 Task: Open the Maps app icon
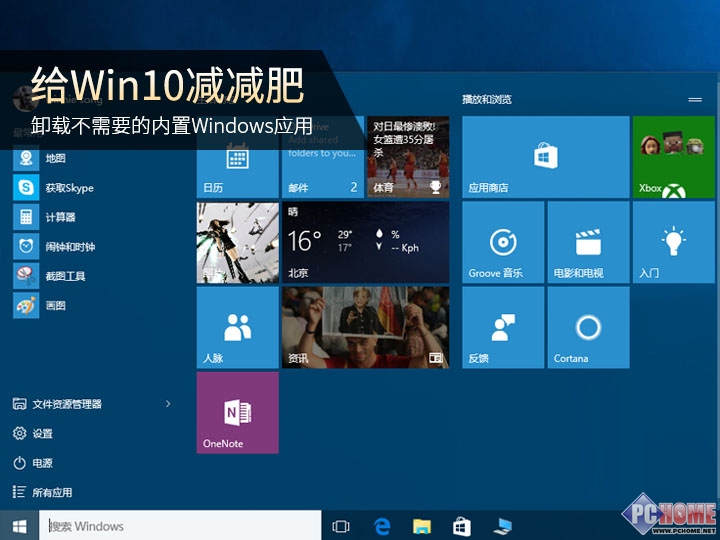[26, 158]
